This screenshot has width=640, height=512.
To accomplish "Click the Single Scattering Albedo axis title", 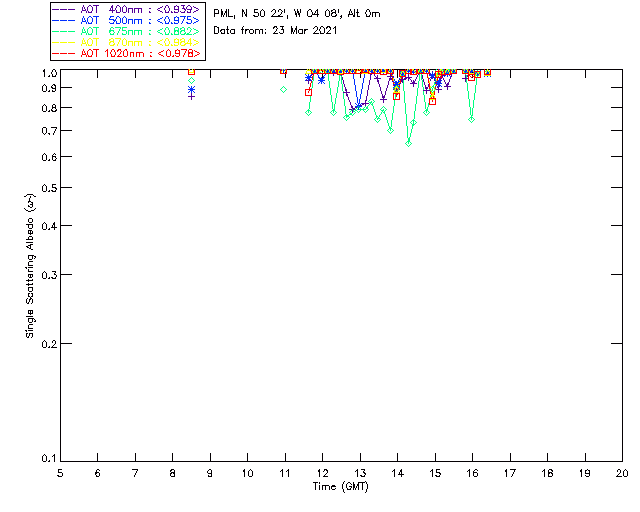I will [x=30, y=266].
